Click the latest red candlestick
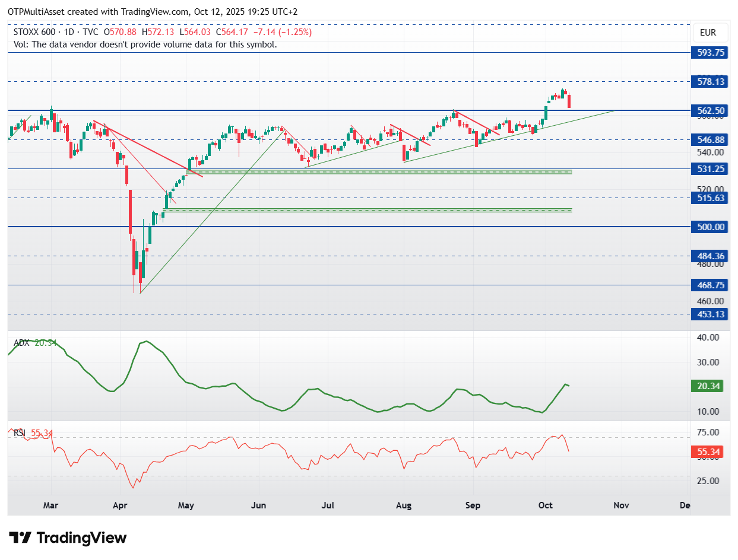Screen dimensions: 738x560 tap(569, 101)
